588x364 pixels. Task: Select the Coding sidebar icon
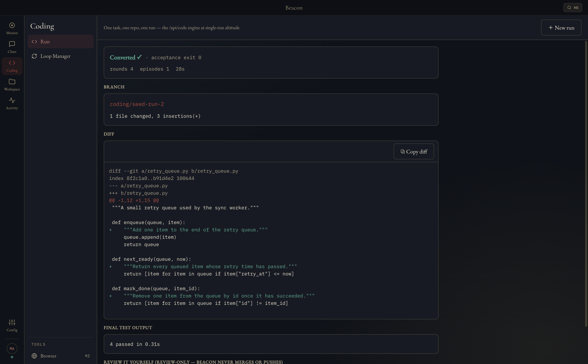[12, 66]
